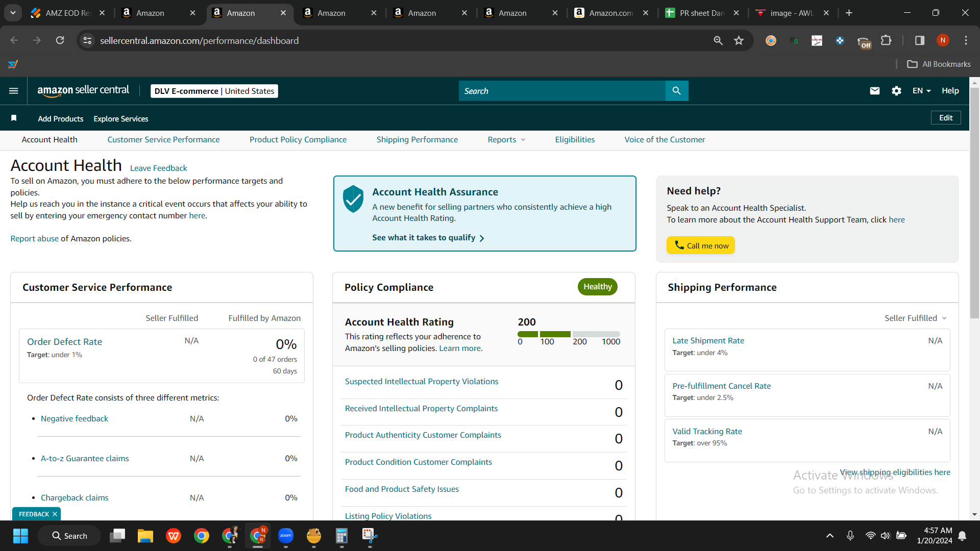The width and height of the screenshot is (980, 551).
Task: Click the DLV E-commerce account switcher
Action: pyautogui.click(x=214, y=91)
